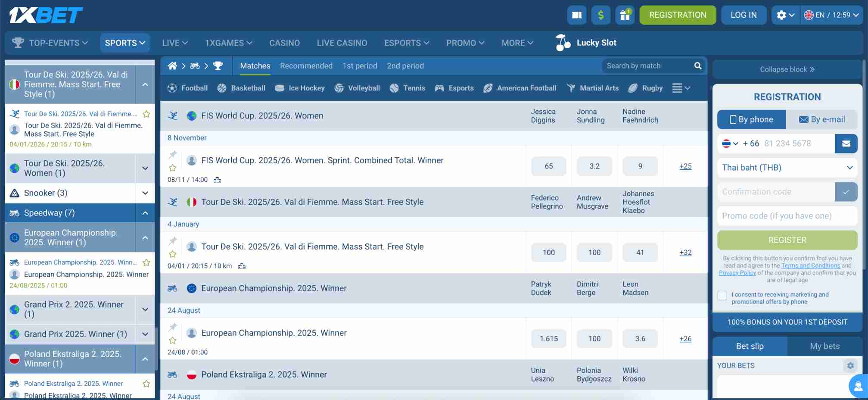Collapse the Speedway (7) sidebar group
The height and width of the screenshot is (400, 868).
tap(145, 213)
